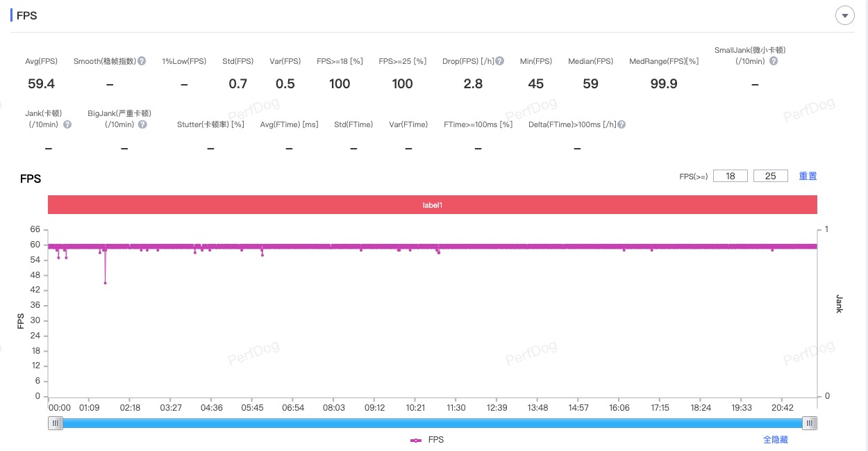Focus the FPS threshold field showing 25
Screen dimensions: 868x451
770,177
